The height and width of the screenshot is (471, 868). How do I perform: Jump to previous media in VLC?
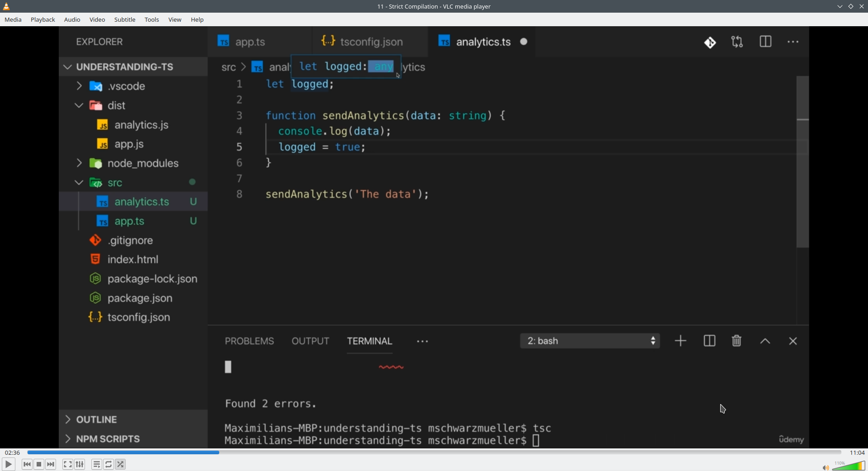pyautogui.click(x=27, y=464)
